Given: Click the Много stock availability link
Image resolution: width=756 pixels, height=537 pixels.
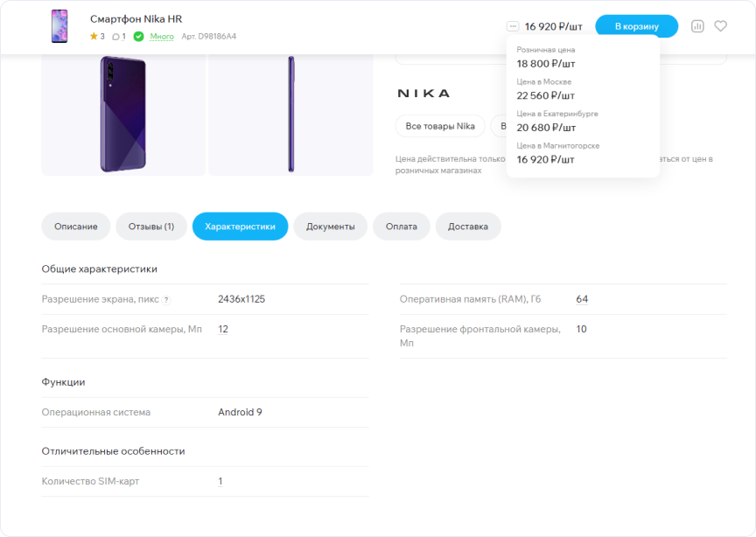Looking at the screenshot, I should [x=162, y=37].
